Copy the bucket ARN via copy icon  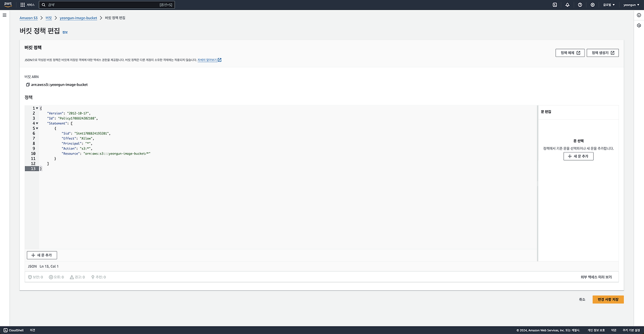click(x=27, y=85)
